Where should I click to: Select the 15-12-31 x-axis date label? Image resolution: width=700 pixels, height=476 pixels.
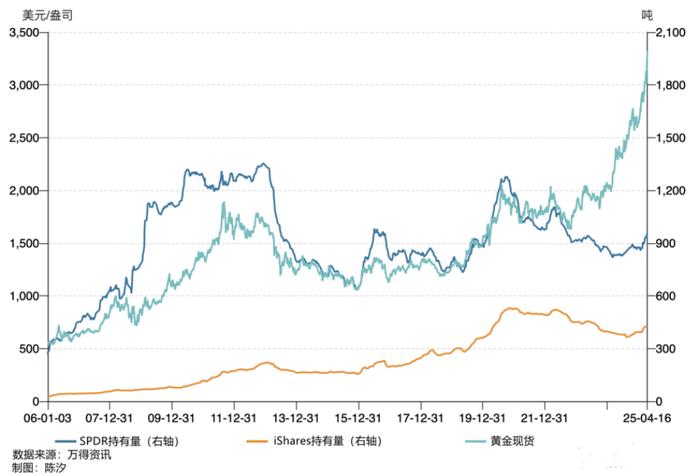[358, 418]
